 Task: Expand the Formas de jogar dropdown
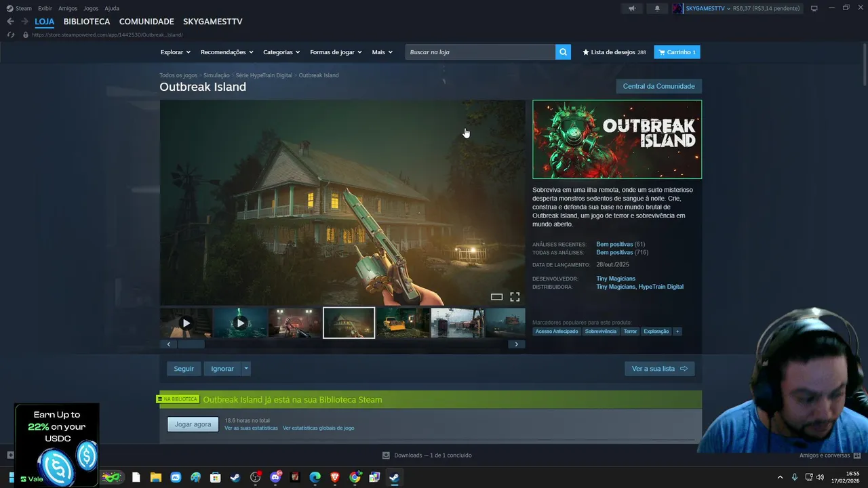[336, 52]
